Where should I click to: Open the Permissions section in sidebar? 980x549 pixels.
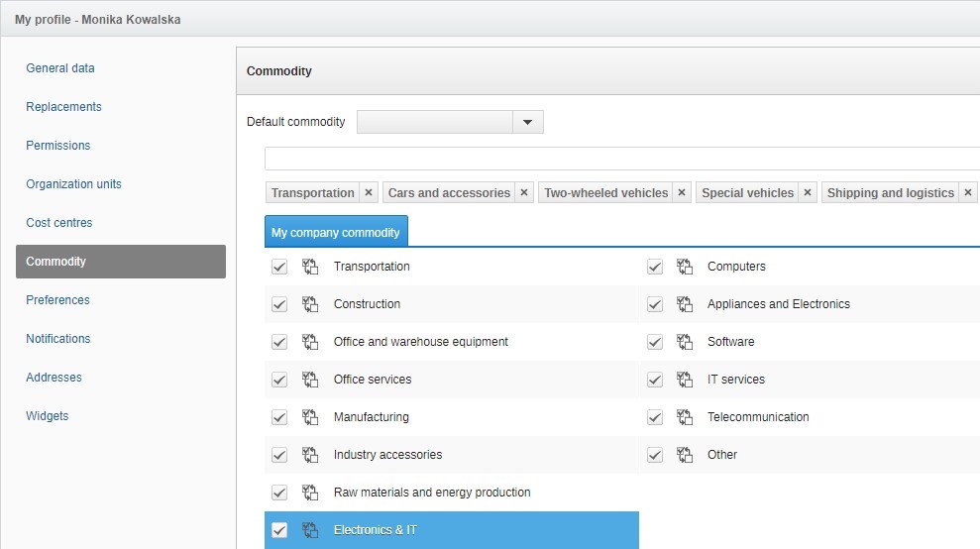[58, 146]
